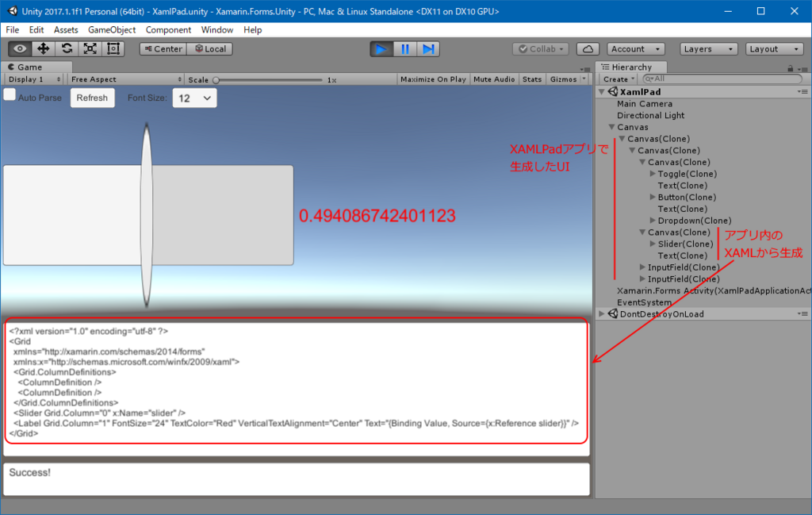The height and width of the screenshot is (515, 812).
Task: Click the Pause button
Action: pyautogui.click(x=405, y=49)
